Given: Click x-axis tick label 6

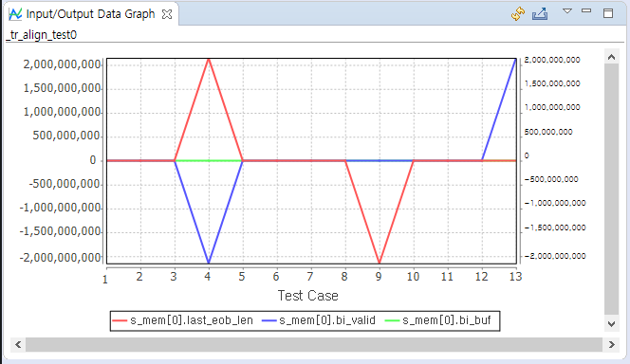Looking at the screenshot, I should point(276,277).
